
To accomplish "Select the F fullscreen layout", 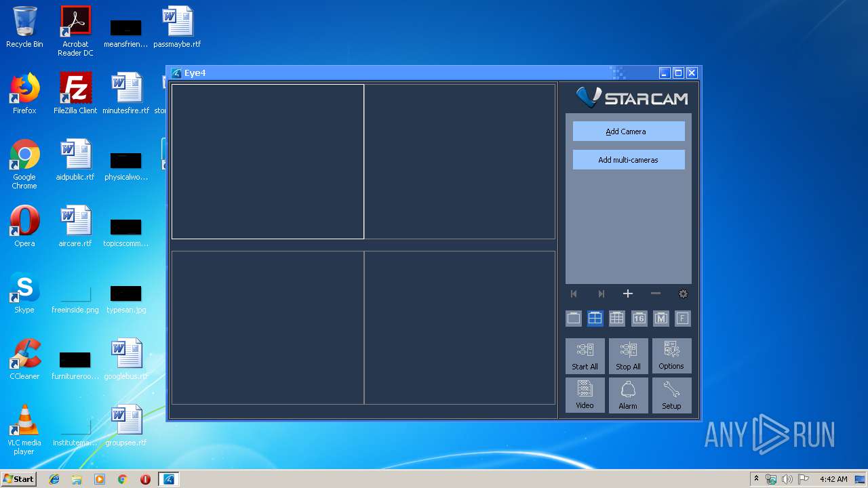I will 683,319.
